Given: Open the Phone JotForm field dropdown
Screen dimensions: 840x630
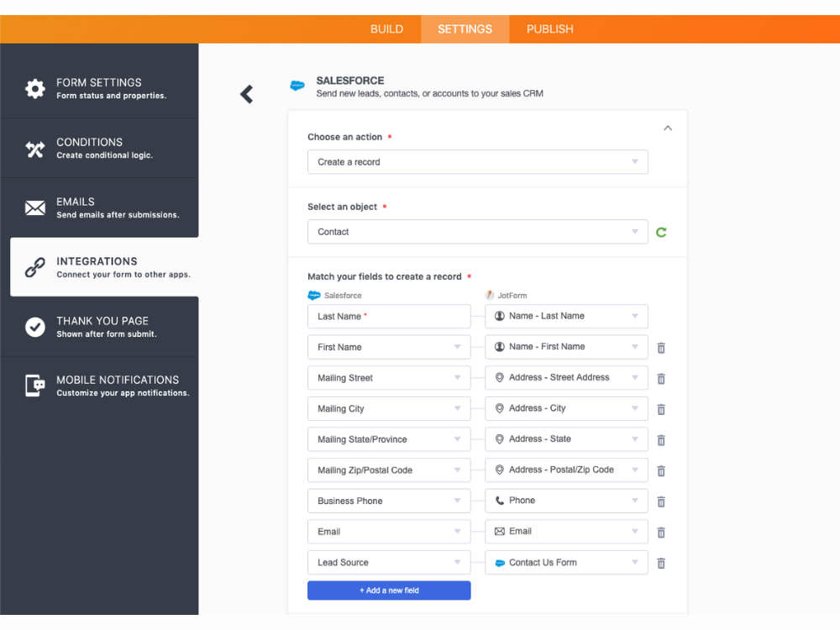Looking at the screenshot, I should (x=566, y=501).
